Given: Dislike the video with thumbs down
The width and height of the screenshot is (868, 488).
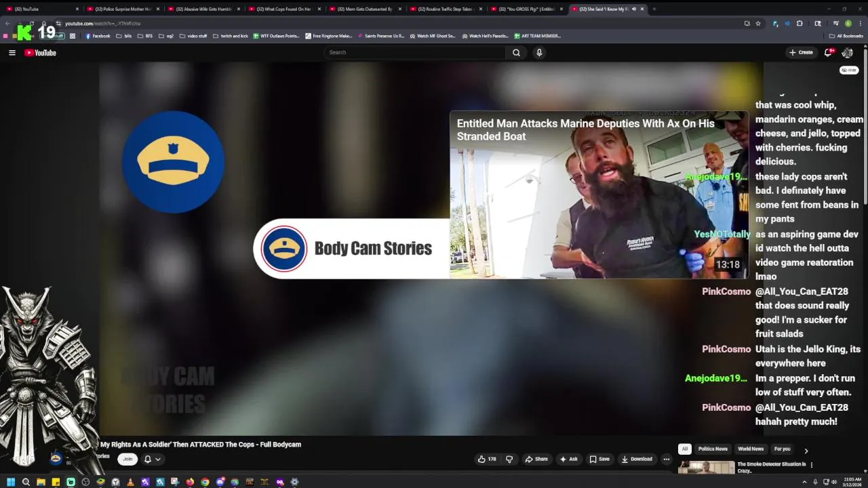Looking at the screenshot, I should [x=509, y=459].
